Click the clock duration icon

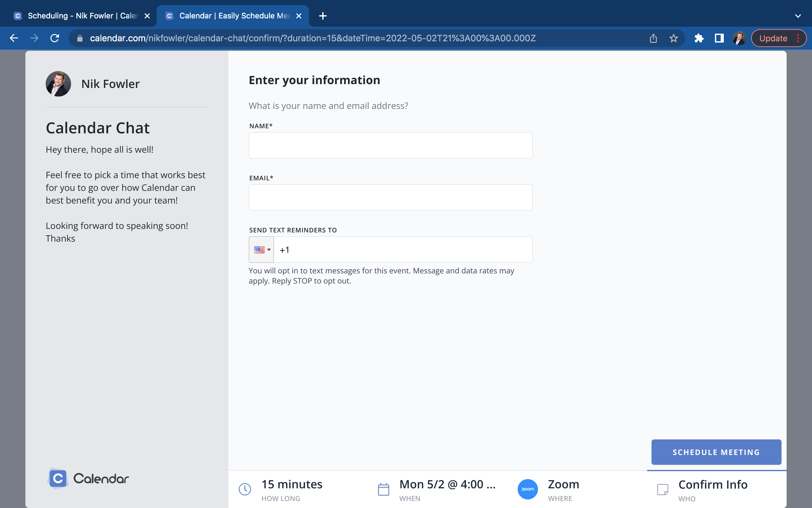tap(245, 489)
